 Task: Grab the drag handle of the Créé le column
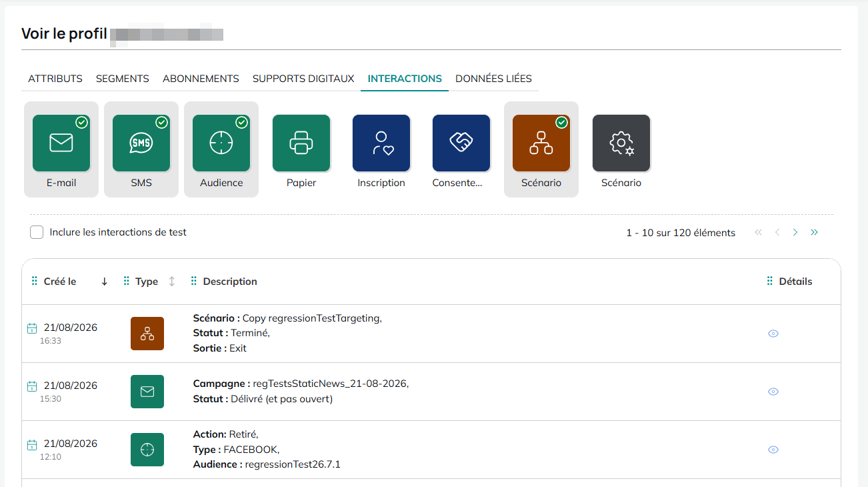[35, 282]
